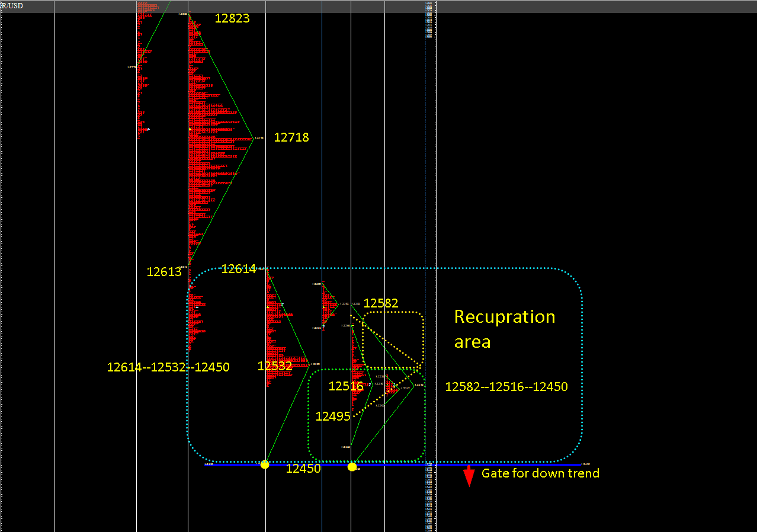Click the 12495 price label
757x532 pixels.
coord(333,416)
